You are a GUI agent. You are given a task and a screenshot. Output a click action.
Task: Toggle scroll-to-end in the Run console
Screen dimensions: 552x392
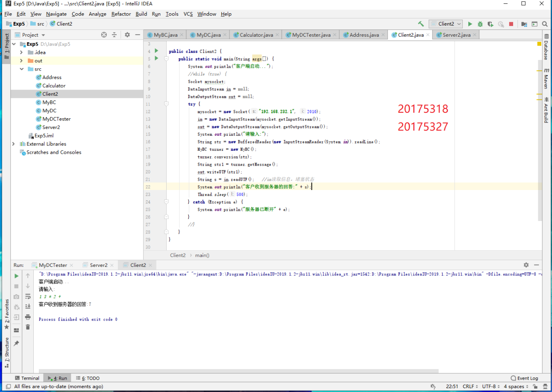click(28, 307)
